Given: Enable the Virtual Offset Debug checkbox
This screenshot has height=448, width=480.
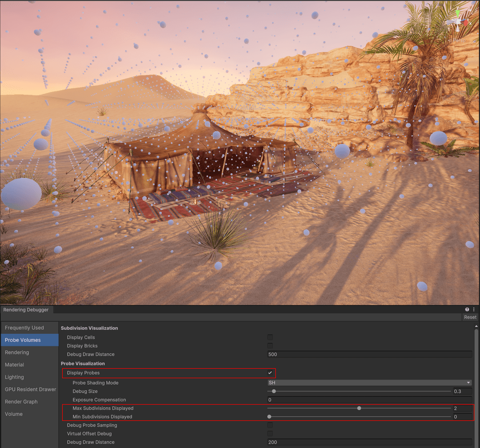Looking at the screenshot, I should coord(270,433).
